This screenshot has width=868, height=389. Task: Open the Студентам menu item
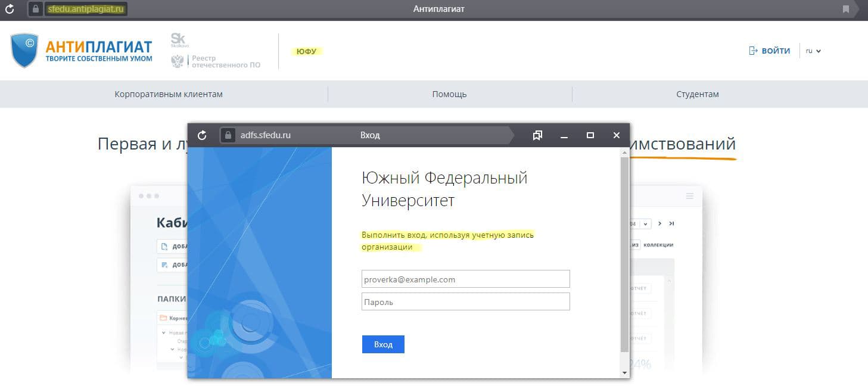pyautogui.click(x=698, y=94)
